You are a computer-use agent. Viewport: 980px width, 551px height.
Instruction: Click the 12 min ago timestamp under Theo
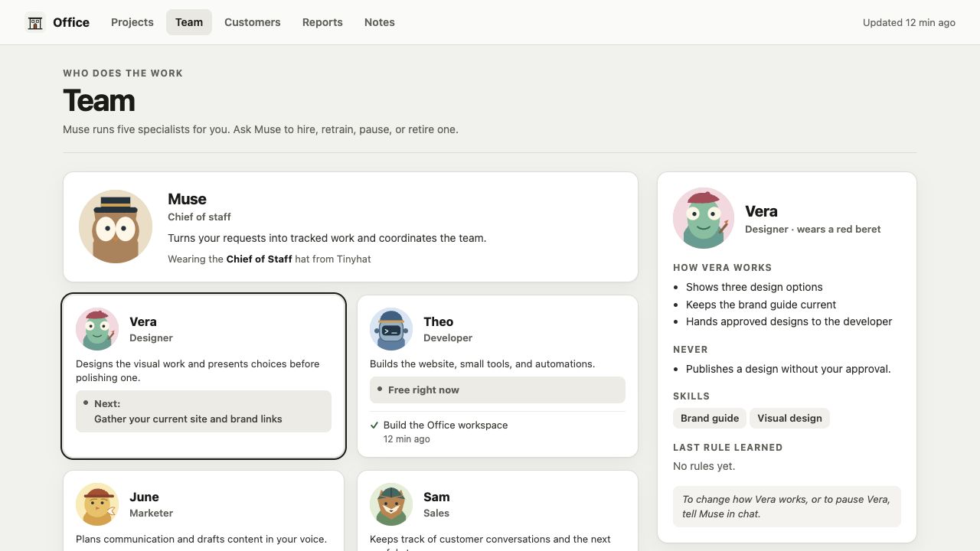(407, 439)
